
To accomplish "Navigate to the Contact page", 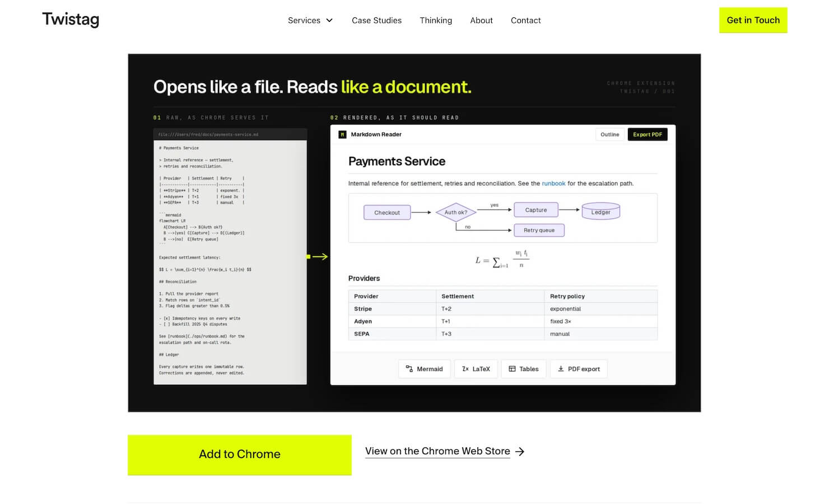I will tap(525, 20).
